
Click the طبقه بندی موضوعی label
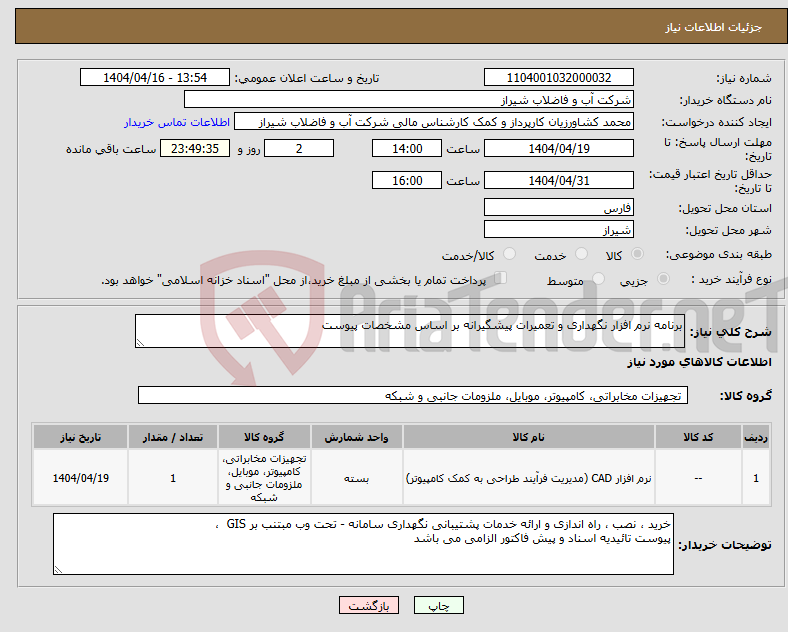point(719,254)
